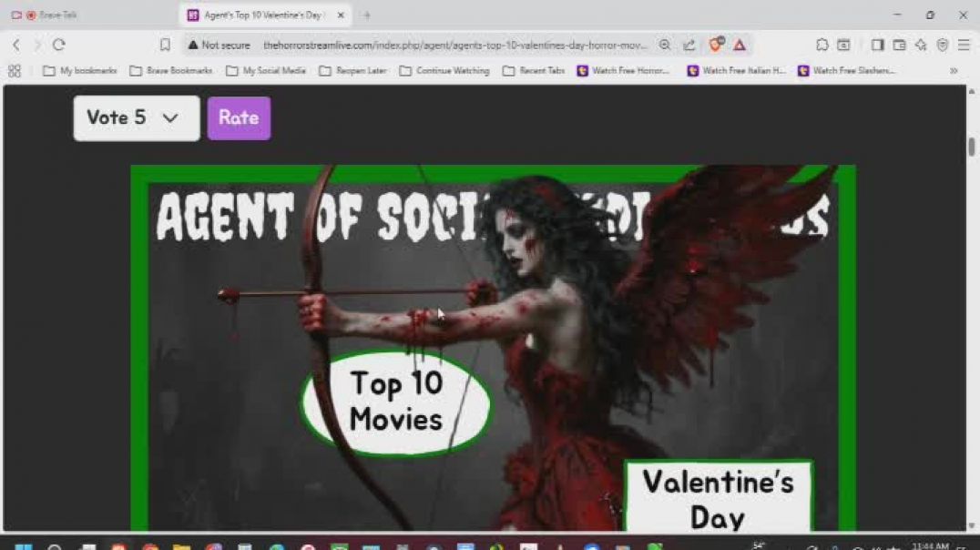Viewport: 980px width, 550px height.
Task: Show more bookmarks via overflow chevron
Action: 954,71
